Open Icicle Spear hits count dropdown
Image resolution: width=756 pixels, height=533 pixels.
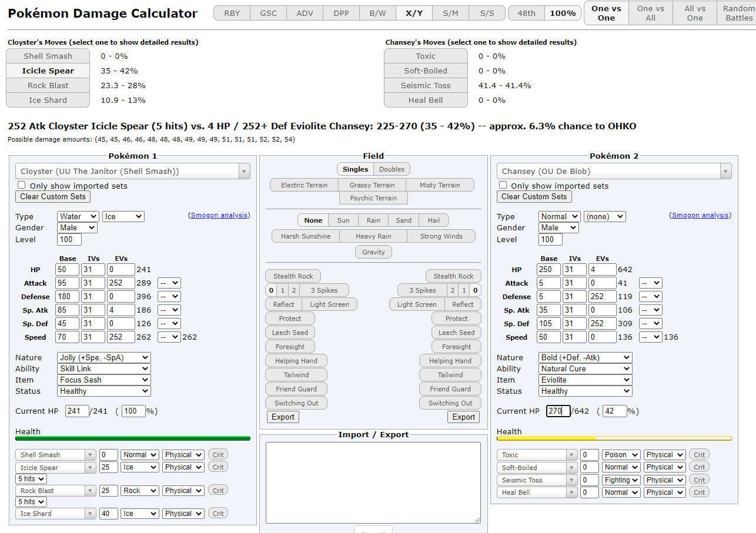tap(31, 479)
